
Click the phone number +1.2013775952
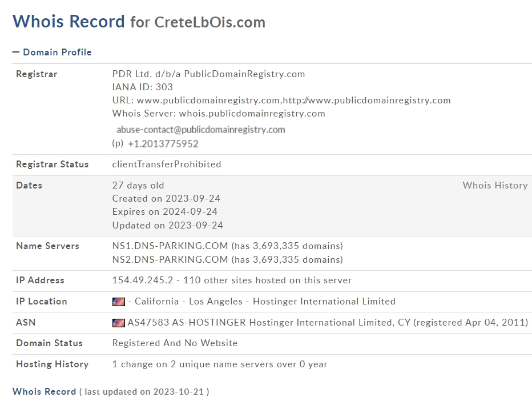click(163, 144)
